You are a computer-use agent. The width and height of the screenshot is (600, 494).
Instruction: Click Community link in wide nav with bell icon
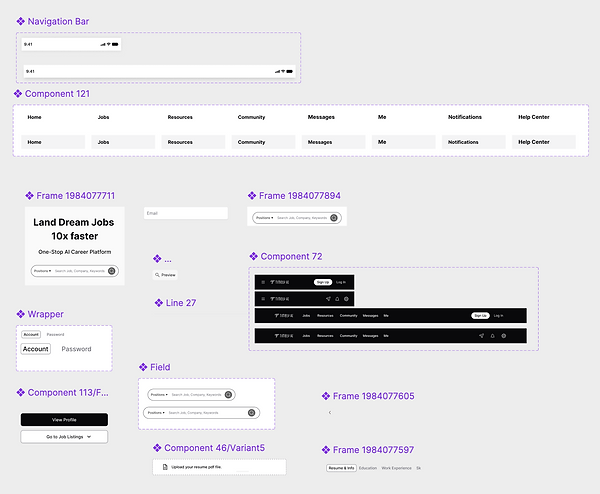point(349,336)
